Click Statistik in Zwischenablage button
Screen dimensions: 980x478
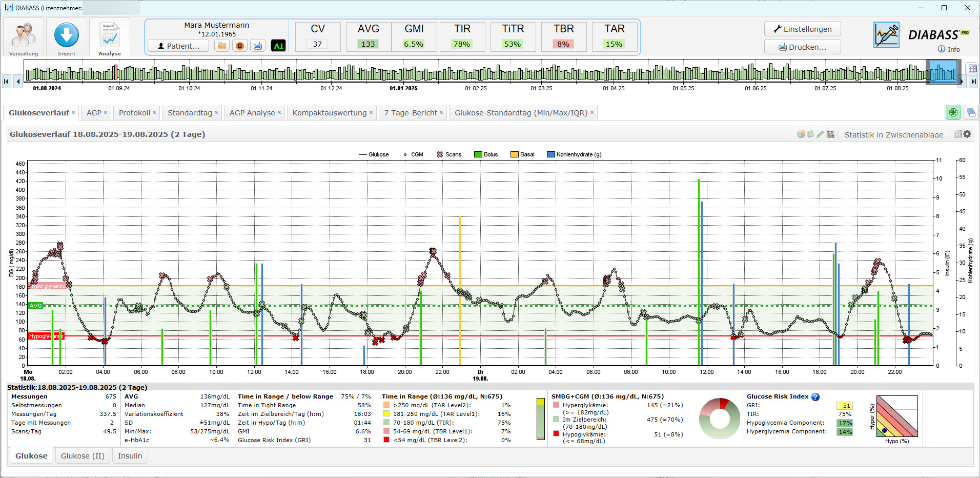tap(893, 135)
